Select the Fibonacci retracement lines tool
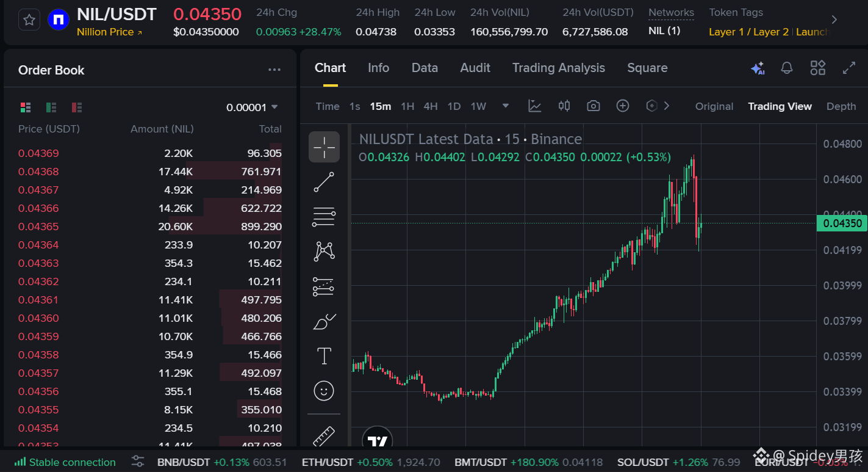Image resolution: width=868 pixels, height=472 pixels. point(324,217)
